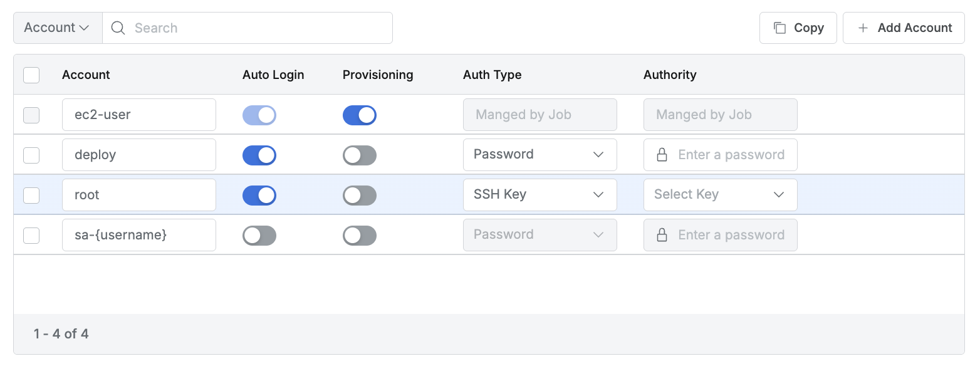Check the select-all header checkbox
980x371 pixels.
[x=31, y=75]
